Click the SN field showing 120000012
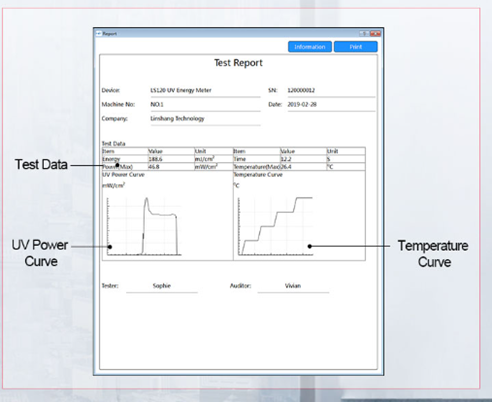 [331, 91]
